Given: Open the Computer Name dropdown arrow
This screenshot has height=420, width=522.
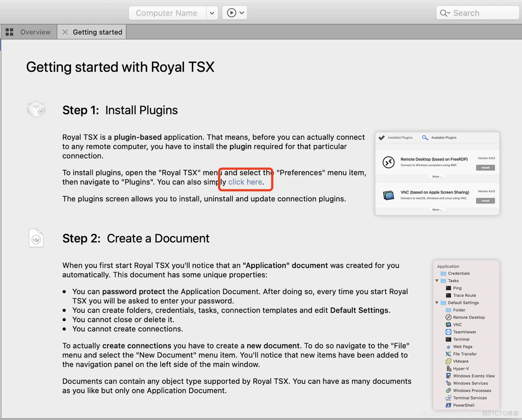Looking at the screenshot, I should pyautogui.click(x=212, y=13).
